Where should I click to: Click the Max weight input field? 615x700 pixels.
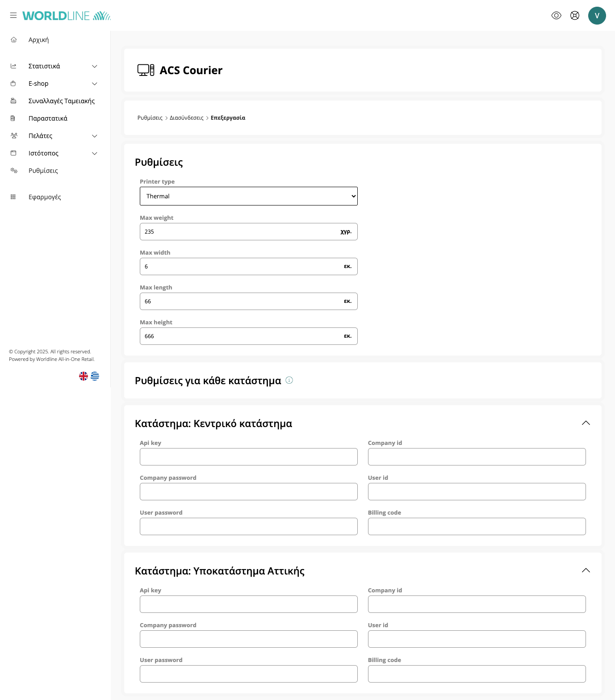pyautogui.click(x=239, y=232)
